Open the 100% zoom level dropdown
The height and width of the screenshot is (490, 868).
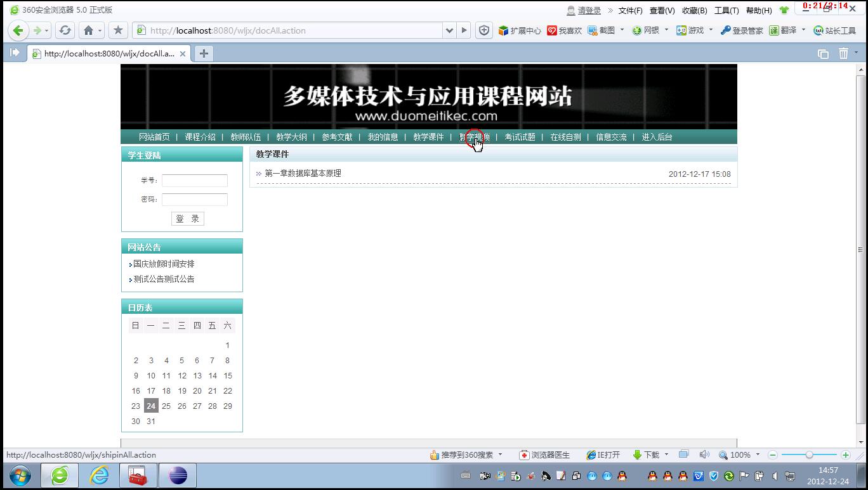tap(758, 455)
